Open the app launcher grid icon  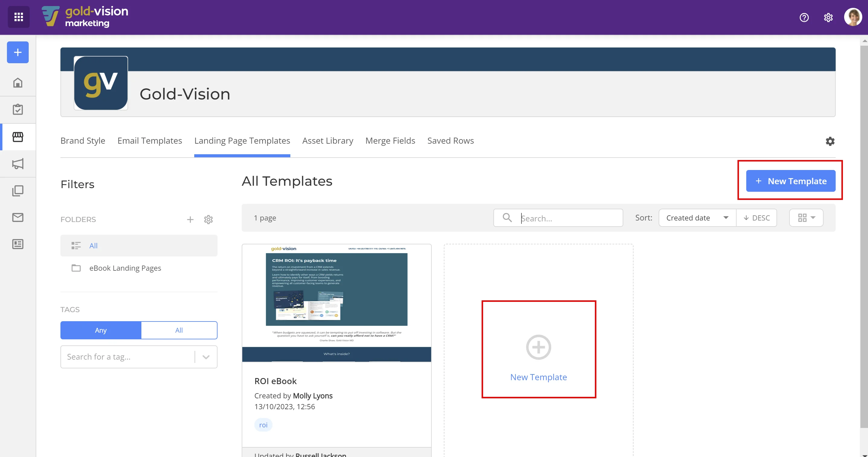pyautogui.click(x=18, y=17)
